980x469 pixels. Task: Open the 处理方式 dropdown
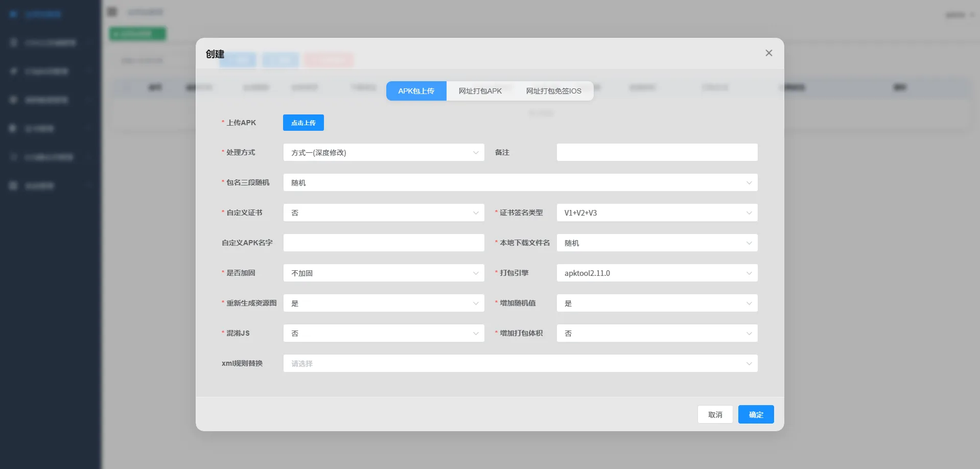(x=383, y=152)
